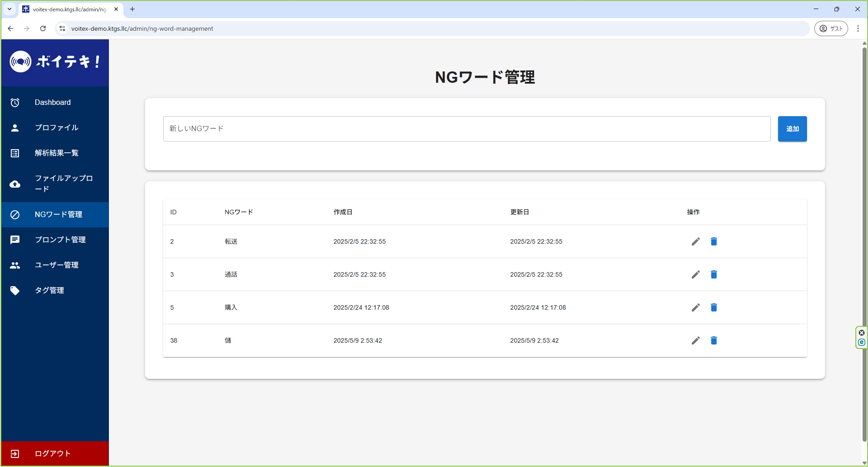Click the ゲスト profile button

(831, 28)
